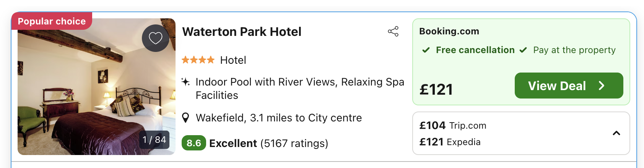Screen dimensions: 644x168
Task: Select the £104 Trip.com offer
Action: (x=453, y=125)
